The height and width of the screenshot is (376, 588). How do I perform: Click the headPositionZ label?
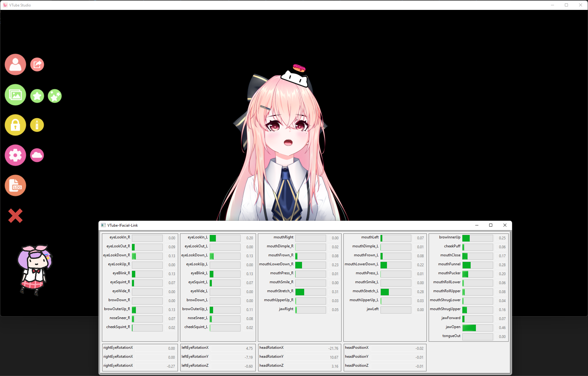point(357,365)
